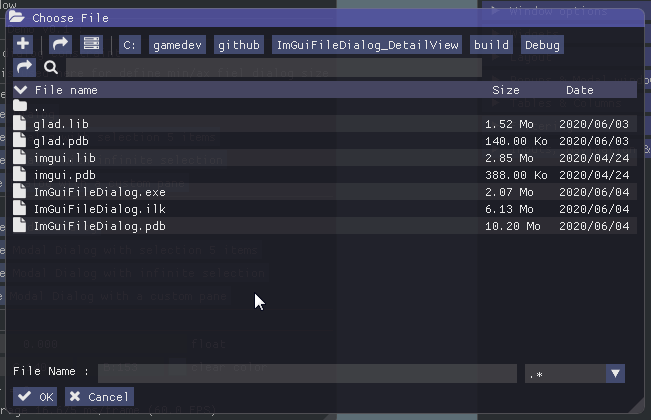Open the file filter dropdown arrow
The width and height of the screenshot is (651, 420).
coord(615,374)
